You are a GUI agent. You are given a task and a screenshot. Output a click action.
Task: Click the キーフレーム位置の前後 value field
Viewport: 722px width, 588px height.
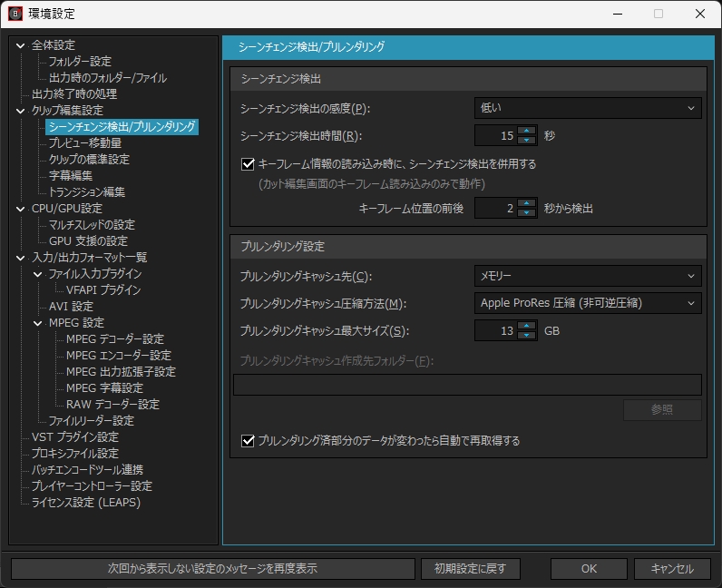pyautogui.click(x=496, y=209)
